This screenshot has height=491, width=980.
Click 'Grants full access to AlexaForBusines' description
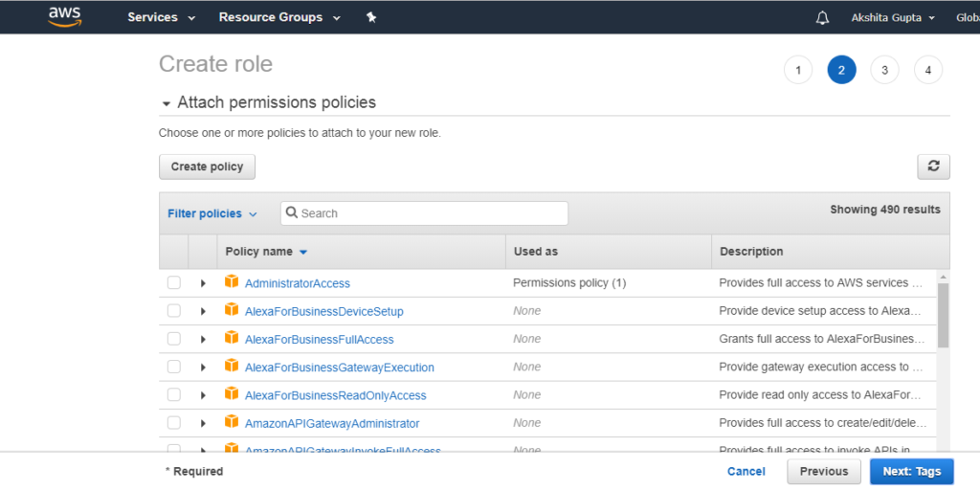tap(821, 339)
